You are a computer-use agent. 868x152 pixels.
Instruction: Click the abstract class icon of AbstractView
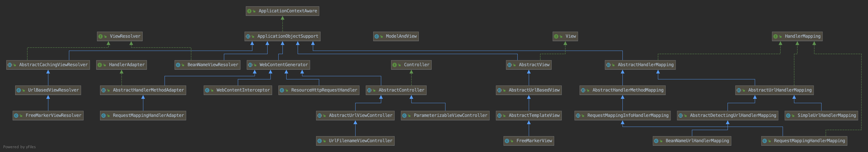coord(509,65)
